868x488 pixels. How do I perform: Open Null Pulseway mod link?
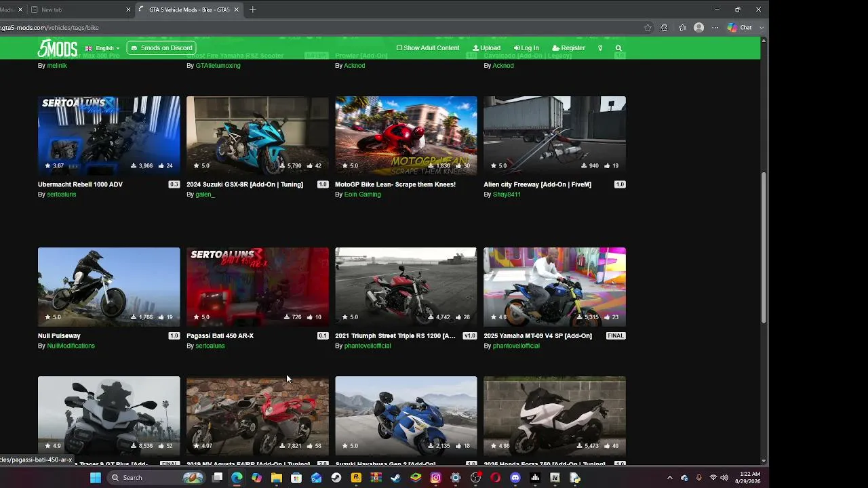point(59,336)
